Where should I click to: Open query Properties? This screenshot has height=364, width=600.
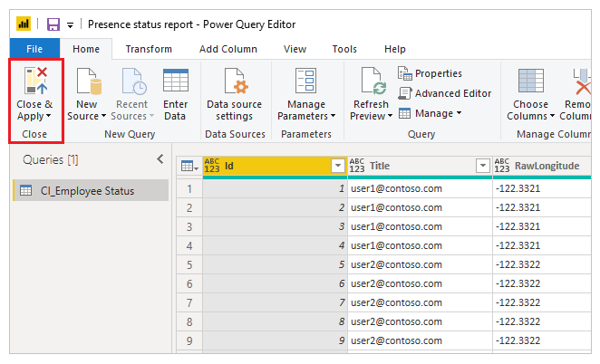(430, 73)
